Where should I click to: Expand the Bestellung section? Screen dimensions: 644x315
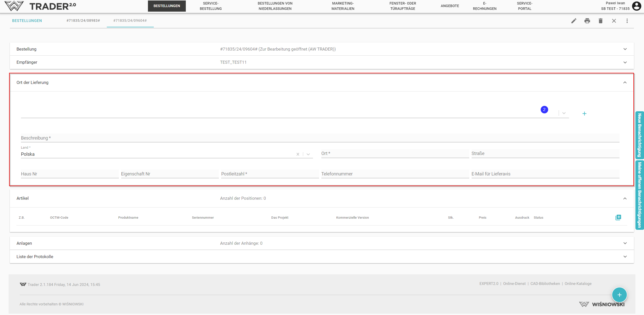[x=625, y=49]
